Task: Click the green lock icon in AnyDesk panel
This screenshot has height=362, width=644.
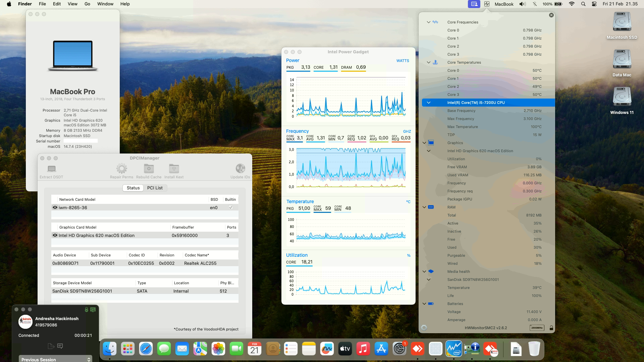Action: pyautogui.click(x=86, y=309)
